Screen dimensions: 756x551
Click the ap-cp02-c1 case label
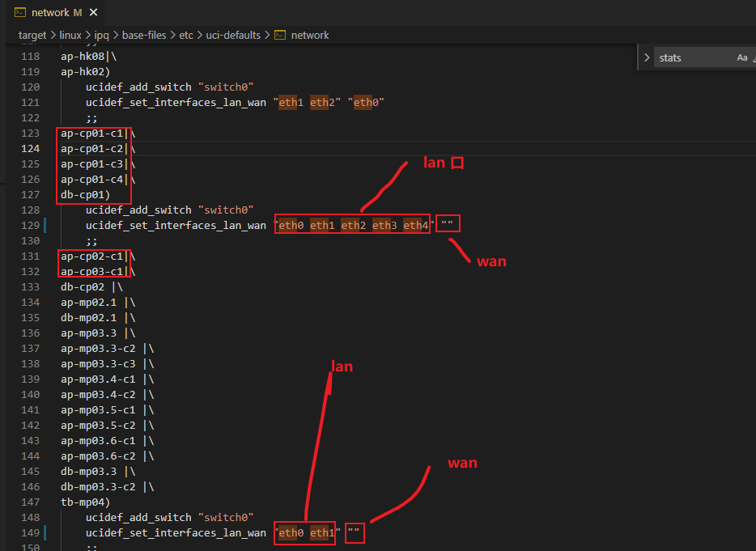click(91, 256)
